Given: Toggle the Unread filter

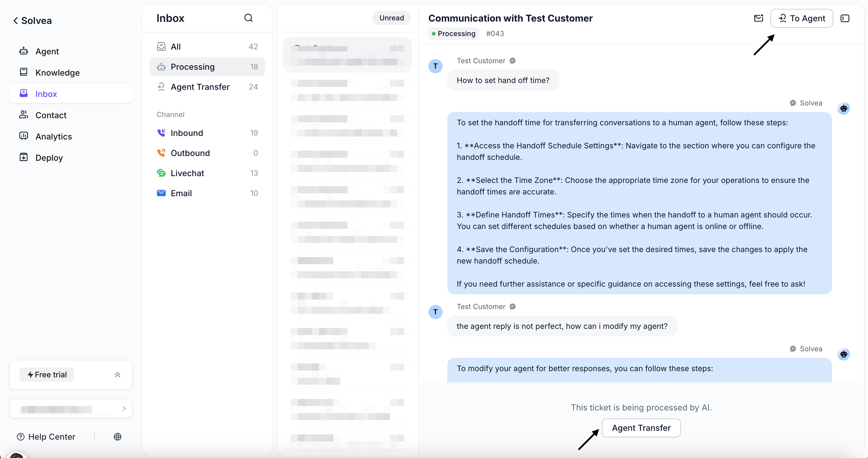Looking at the screenshot, I should tap(391, 18).
